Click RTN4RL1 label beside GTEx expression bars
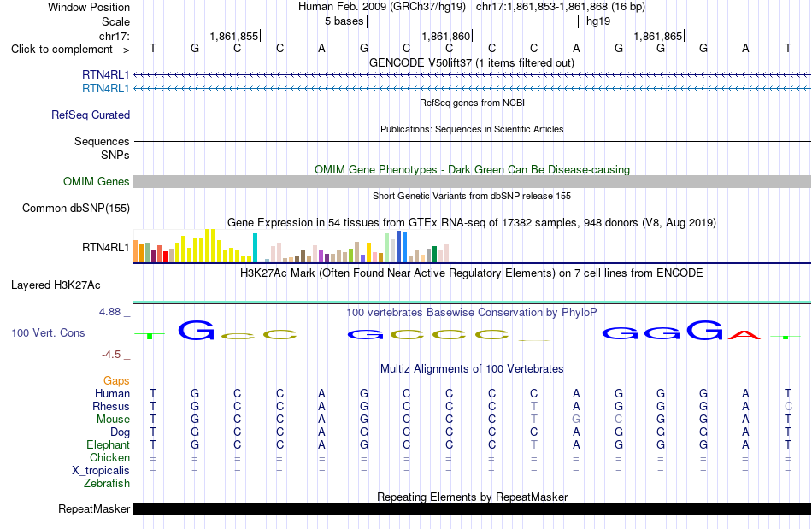Image resolution: width=812 pixels, height=529 pixels. [106, 248]
